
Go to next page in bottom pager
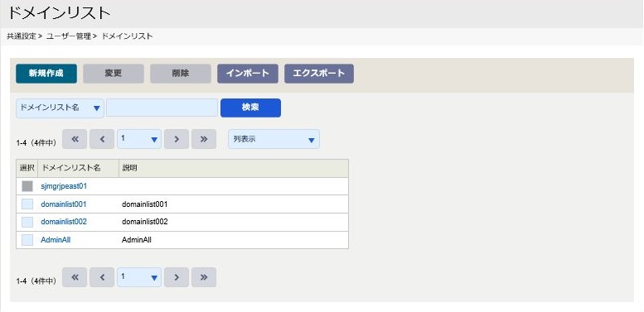[x=177, y=277]
